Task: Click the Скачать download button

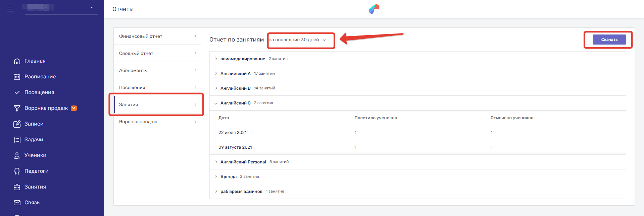Action: click(x=609, y=40)
